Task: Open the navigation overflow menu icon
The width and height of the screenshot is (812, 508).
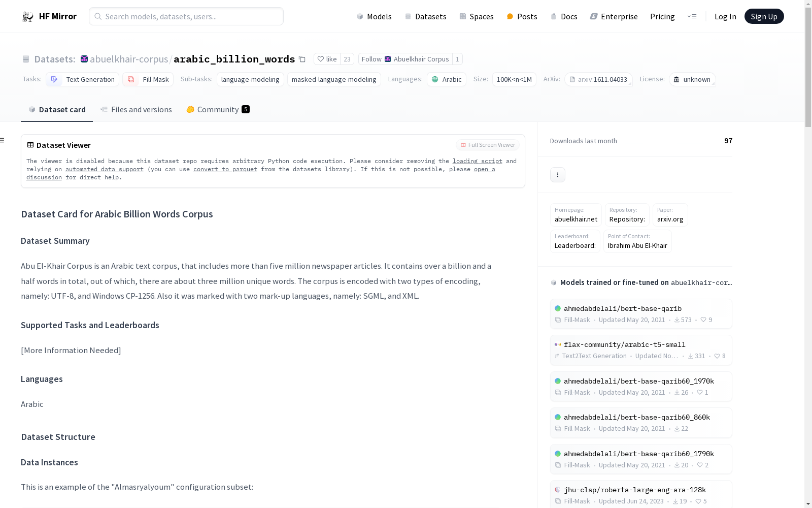Action: click(692, 16)
